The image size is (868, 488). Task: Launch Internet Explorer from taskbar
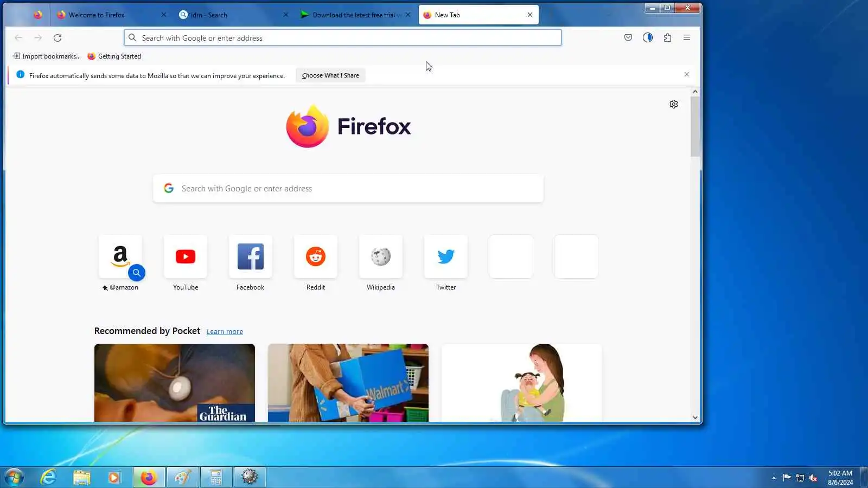click(49, 478)
